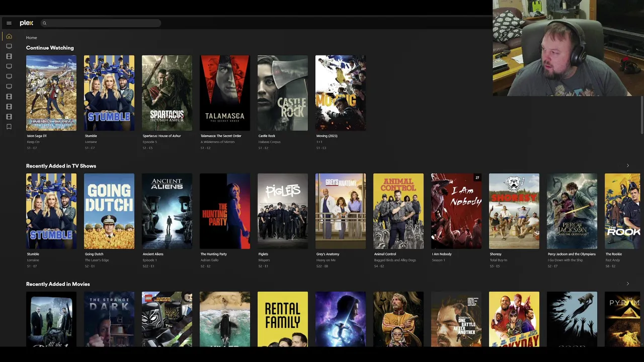The width and height of the screenshot is (644, 362).
Task: Open I Am Nobody poster
Action: click(456, 211)
